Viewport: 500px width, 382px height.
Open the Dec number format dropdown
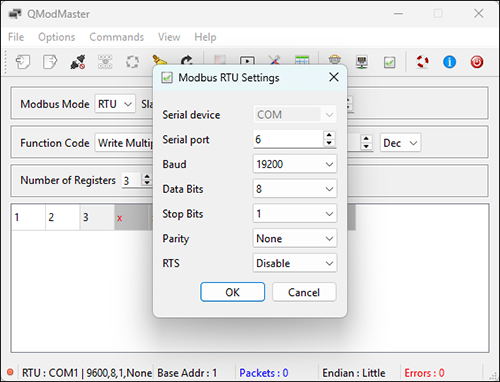coord(400,143)
